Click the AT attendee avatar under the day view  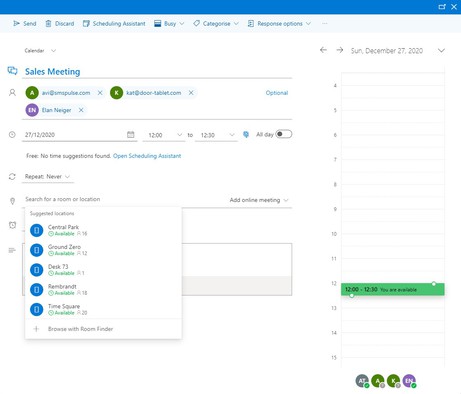362,381
